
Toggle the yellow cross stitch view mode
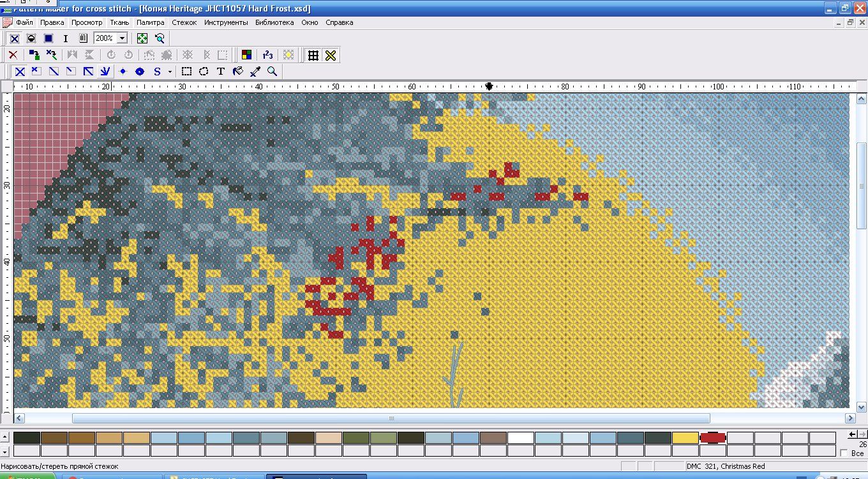coord(331,55)
